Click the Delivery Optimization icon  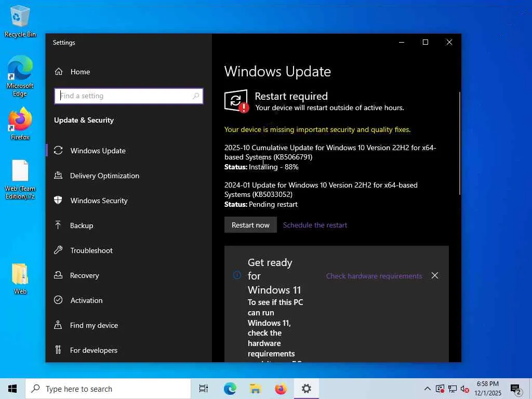(58, 176)
